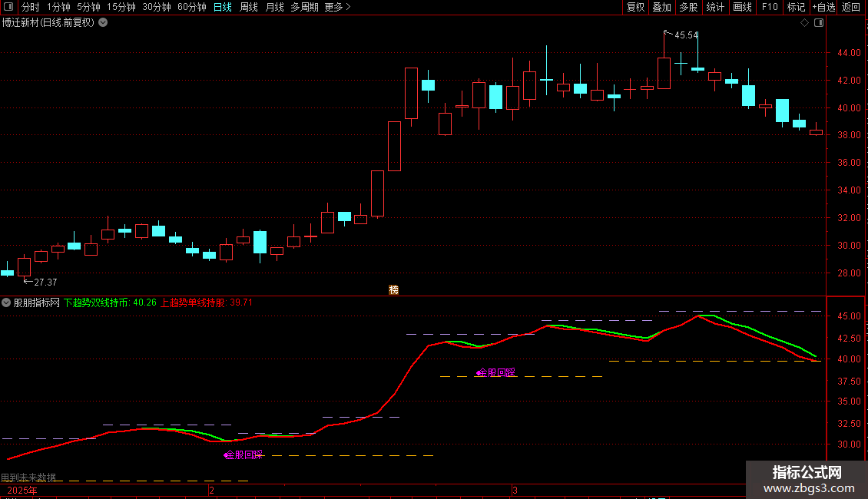Select the 60分钟 period tab
868x499 pixels.
tap(192, 7)
